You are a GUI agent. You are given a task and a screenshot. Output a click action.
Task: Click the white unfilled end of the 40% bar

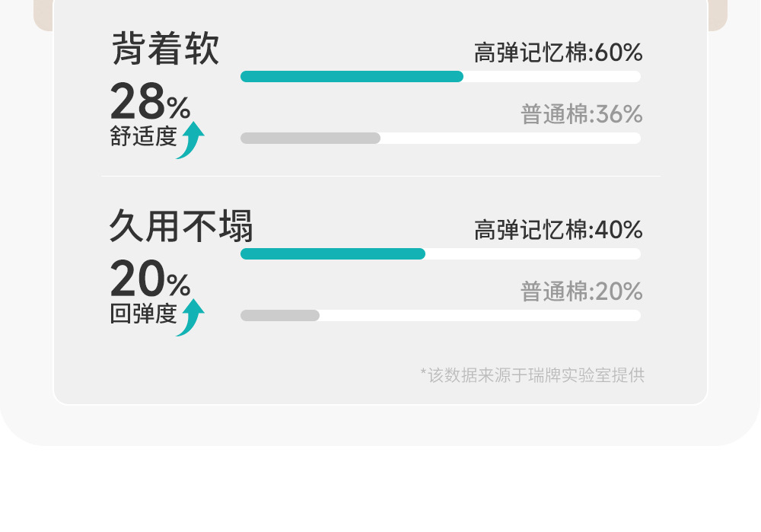click(x=533, y=253)
